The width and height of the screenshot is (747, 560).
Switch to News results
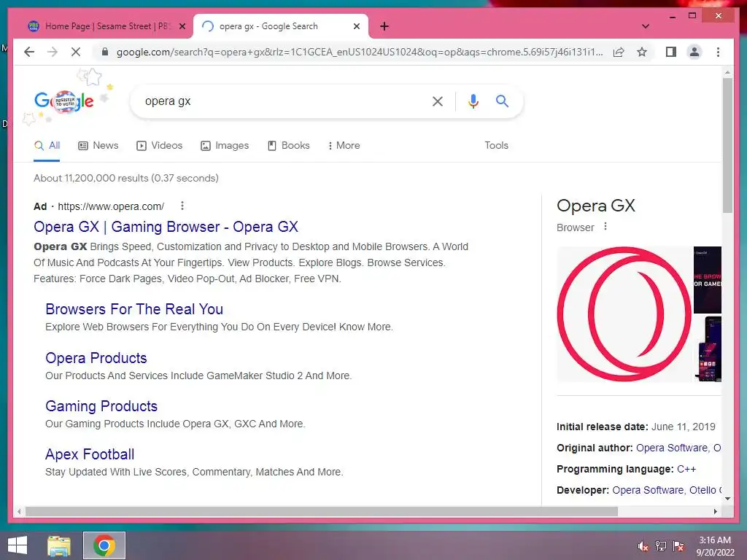click(x=98, y=146)
